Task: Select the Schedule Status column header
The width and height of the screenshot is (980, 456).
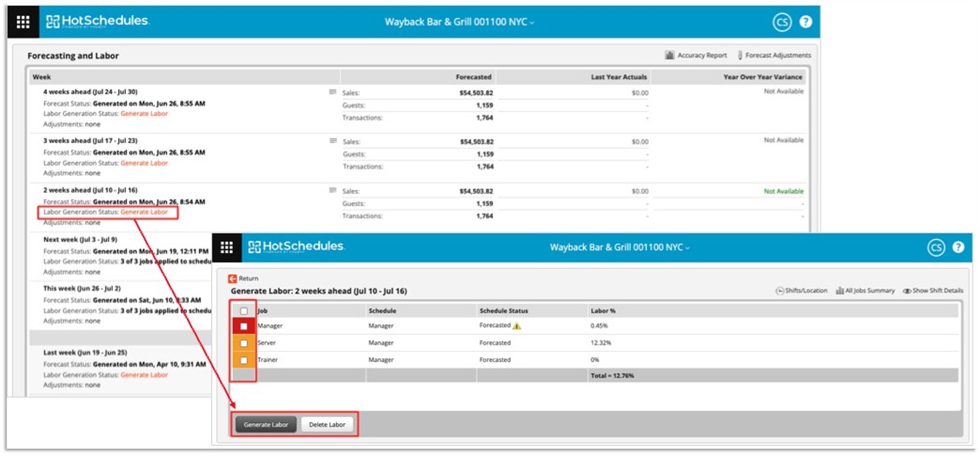Action: 504,311
